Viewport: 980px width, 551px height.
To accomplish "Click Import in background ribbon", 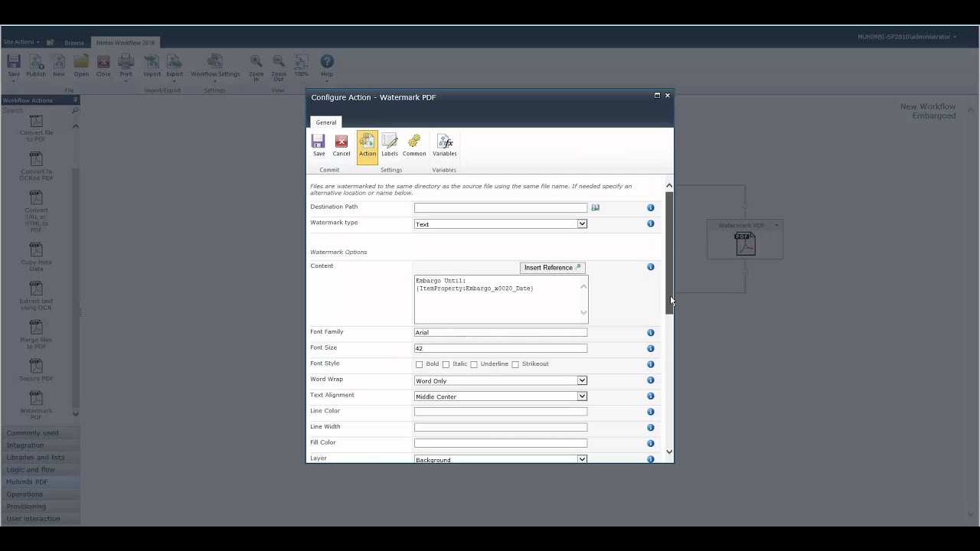I will tap(152, 67).
